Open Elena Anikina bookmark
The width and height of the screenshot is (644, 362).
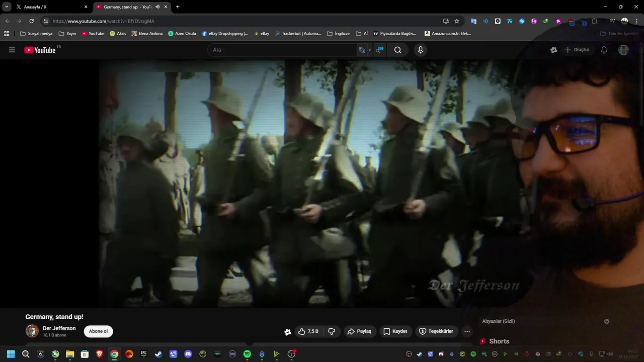coord(147,34)
